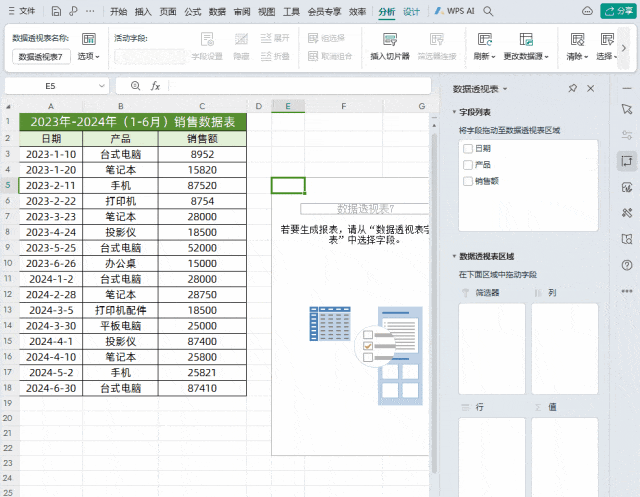Click the formula bar zoom icon
The width and height of the screenshot is (640, 497).
(x=136, y=86)
